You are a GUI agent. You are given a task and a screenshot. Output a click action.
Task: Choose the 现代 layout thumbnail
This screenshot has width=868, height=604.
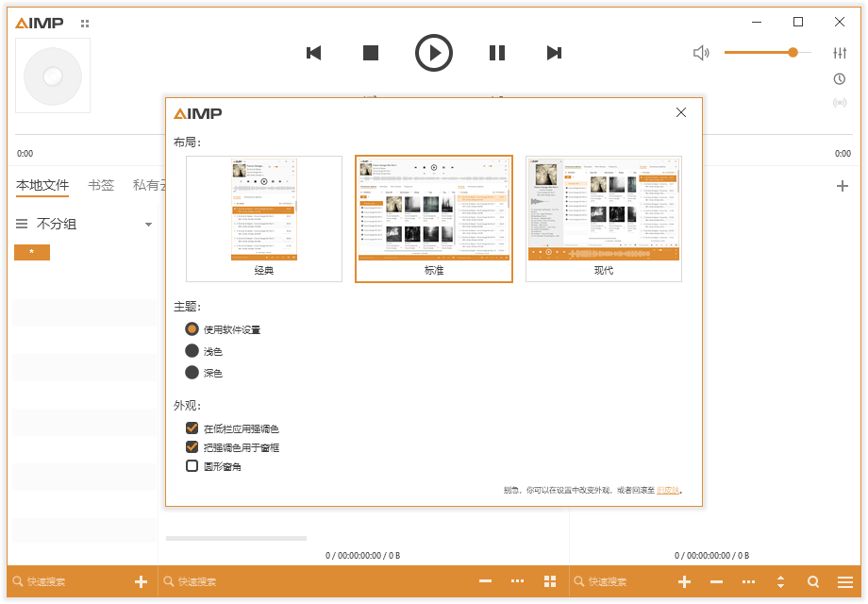tap(604, 219)
